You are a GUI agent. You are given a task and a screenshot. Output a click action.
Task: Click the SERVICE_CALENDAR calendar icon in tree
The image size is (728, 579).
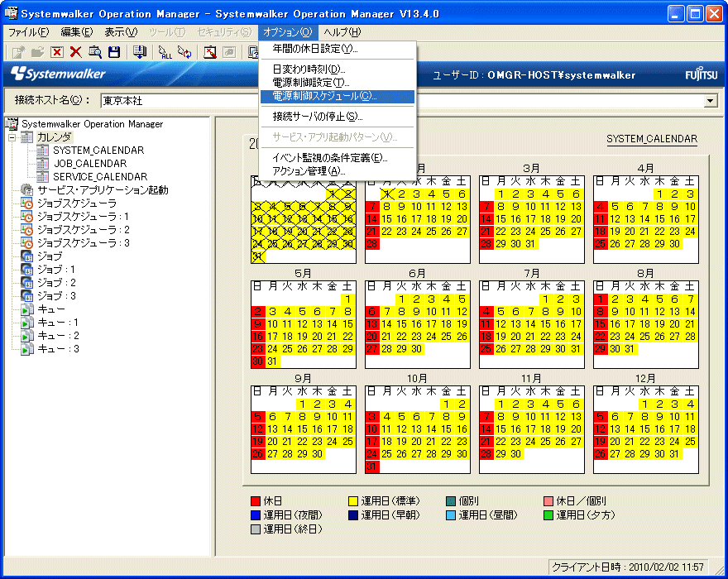[43, 177]
